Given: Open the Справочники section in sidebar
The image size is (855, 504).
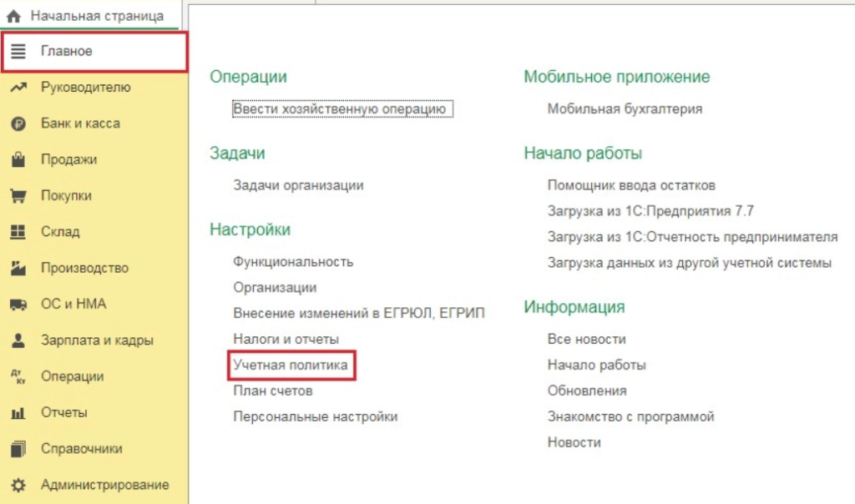Looking at the screenshot, I should [x=81, y=449].
